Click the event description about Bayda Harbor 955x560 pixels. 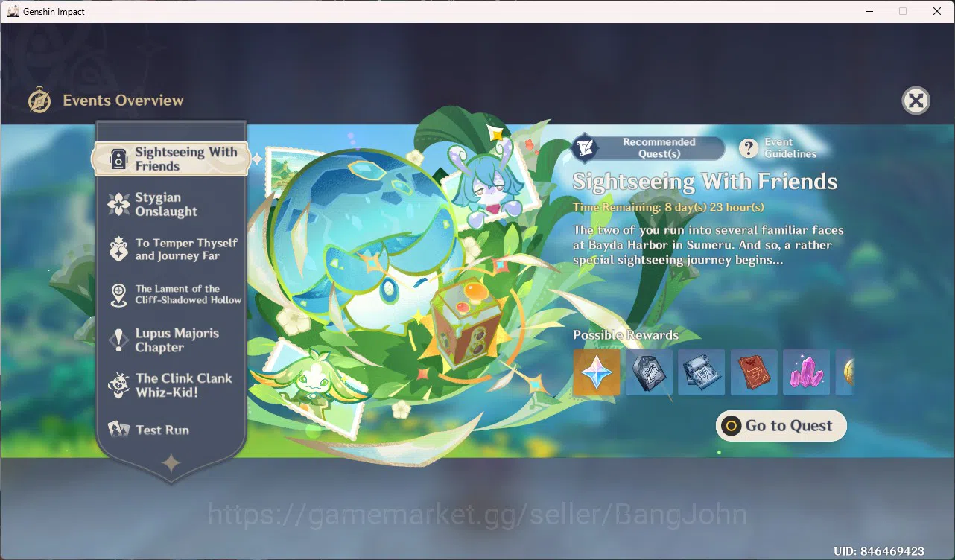click(708, 245)
